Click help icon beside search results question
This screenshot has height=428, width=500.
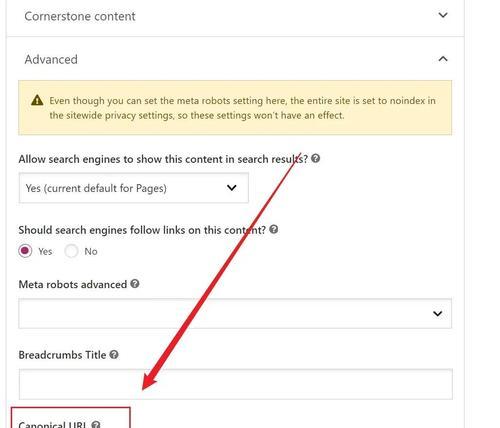pyautogui.click(x=315, y=158)
